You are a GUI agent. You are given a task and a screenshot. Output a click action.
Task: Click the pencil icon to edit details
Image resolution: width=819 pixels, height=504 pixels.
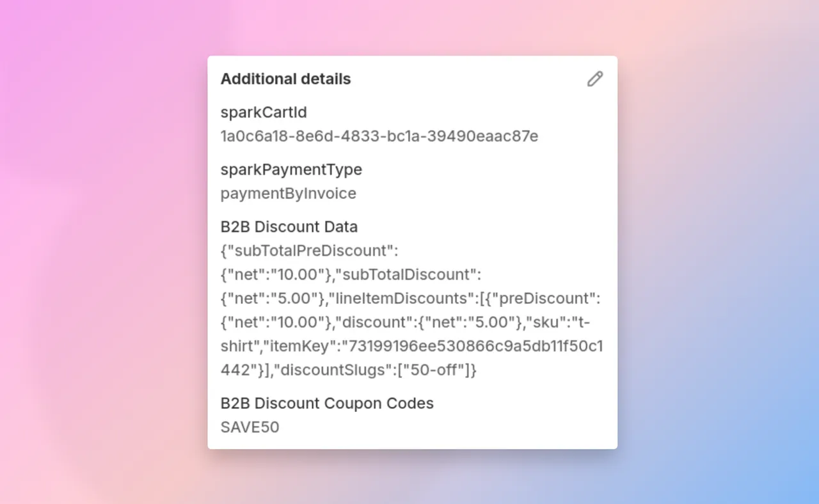tap(594, 78)
